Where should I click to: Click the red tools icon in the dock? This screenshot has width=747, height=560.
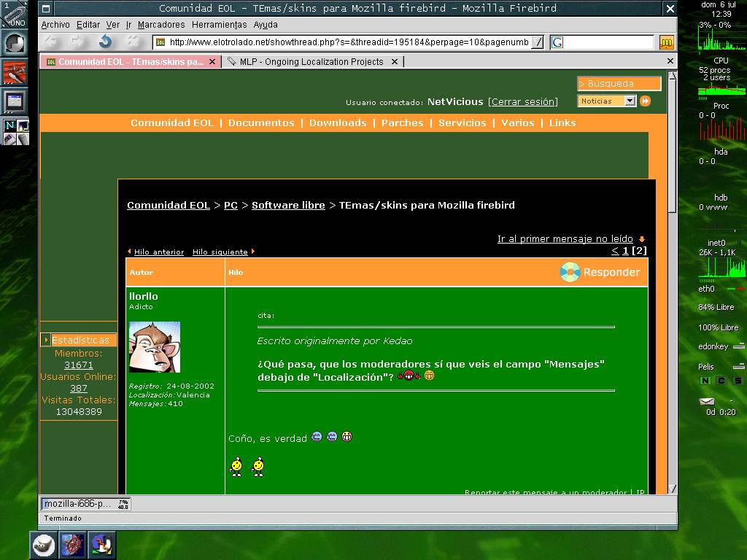tap(15, 72)
